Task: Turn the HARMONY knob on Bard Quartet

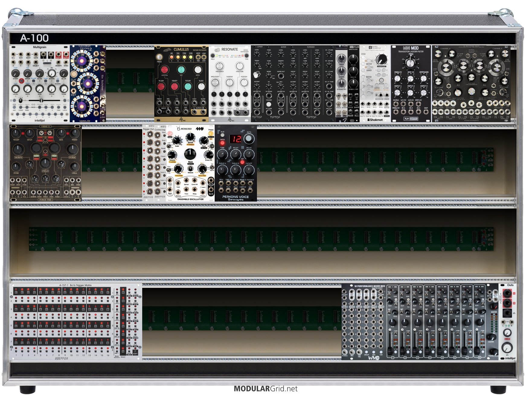Action: pos(382,59)
